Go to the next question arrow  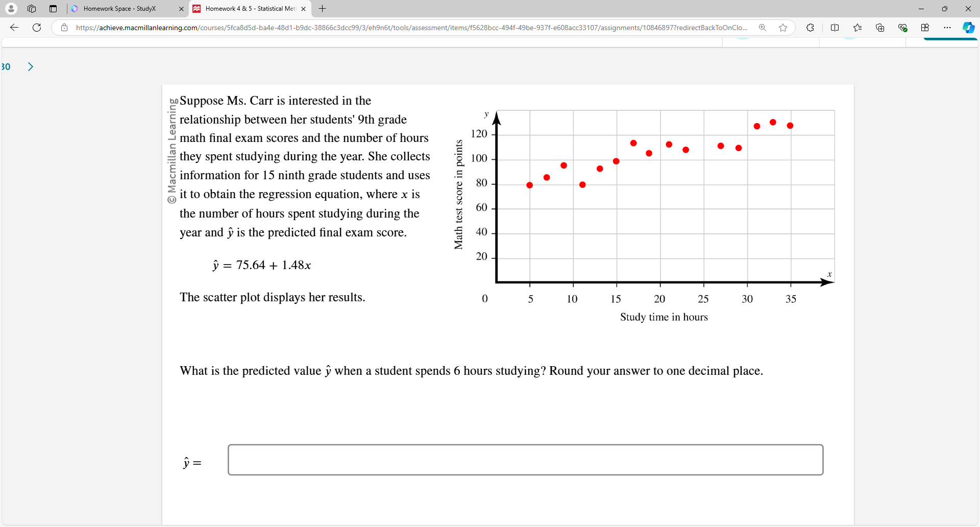pos(31,67)
